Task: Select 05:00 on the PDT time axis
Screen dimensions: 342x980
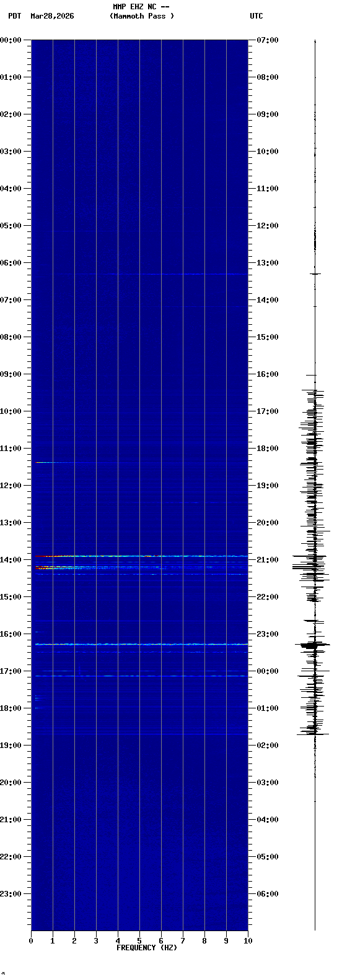Action: tap(11, 226)
